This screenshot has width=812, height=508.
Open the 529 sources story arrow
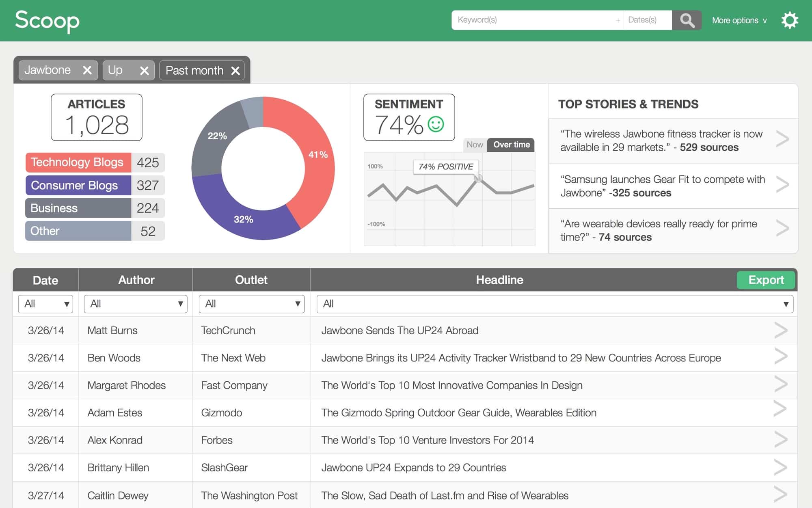click(x=782, y=139)
